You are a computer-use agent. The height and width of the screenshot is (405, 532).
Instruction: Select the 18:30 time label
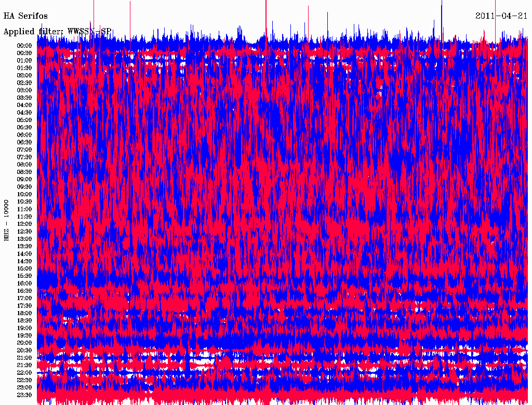point(24,321)
